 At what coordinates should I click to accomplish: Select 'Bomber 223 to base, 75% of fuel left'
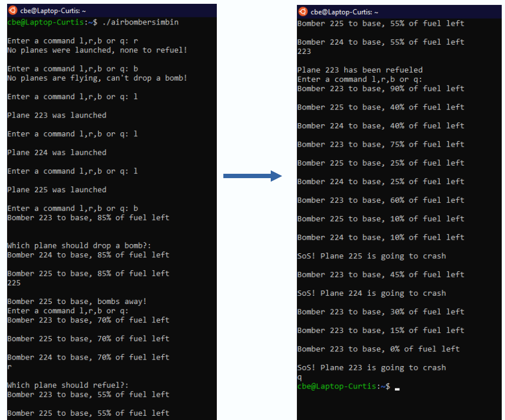[381, 144]
